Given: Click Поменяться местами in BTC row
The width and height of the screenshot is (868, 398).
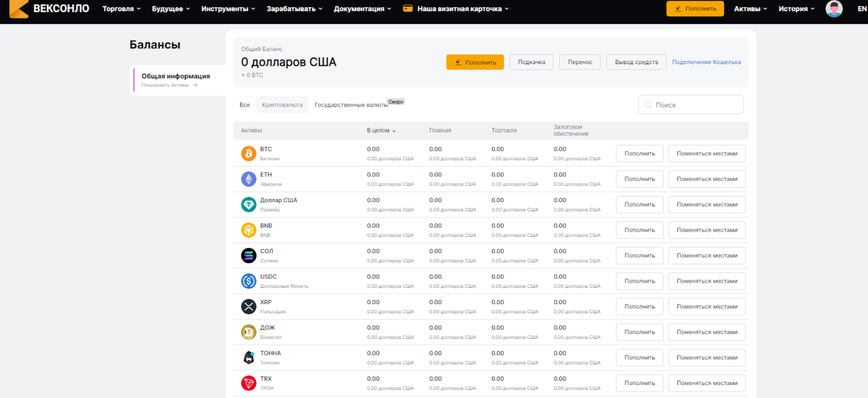Looking at the screenshot, I should [707, 154].
